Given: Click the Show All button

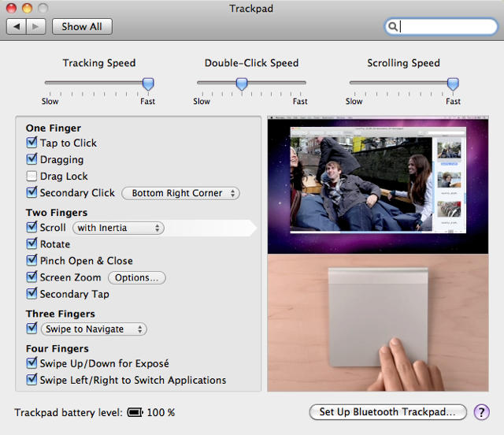Looking at the screenshot, I should pos(82,26).
